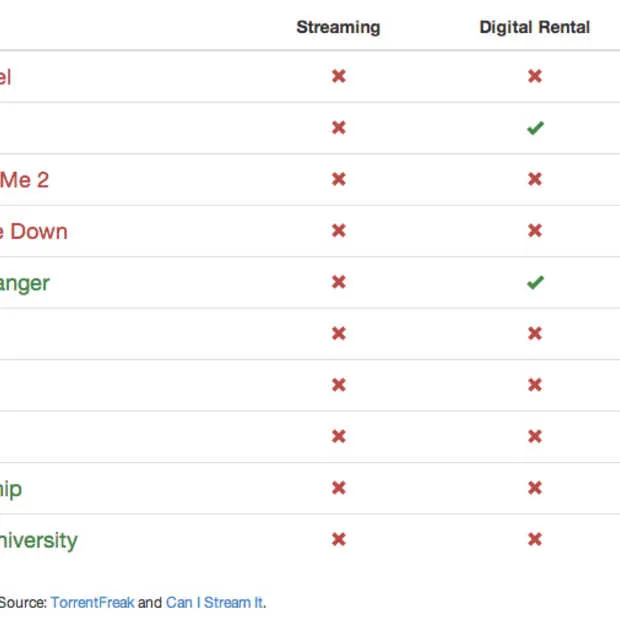620x620 pixels.
Task: Open the red 'Me 2' movie title
Action: point(24,180)
